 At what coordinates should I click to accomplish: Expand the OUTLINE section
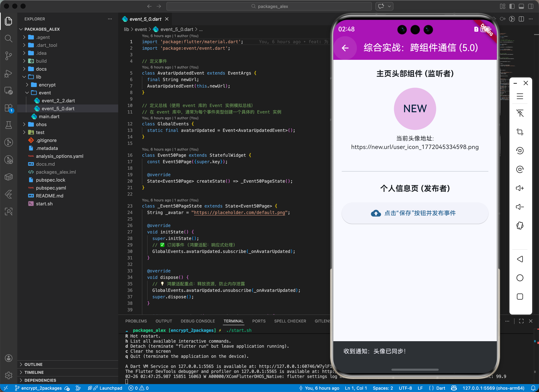tap(33, 364)
